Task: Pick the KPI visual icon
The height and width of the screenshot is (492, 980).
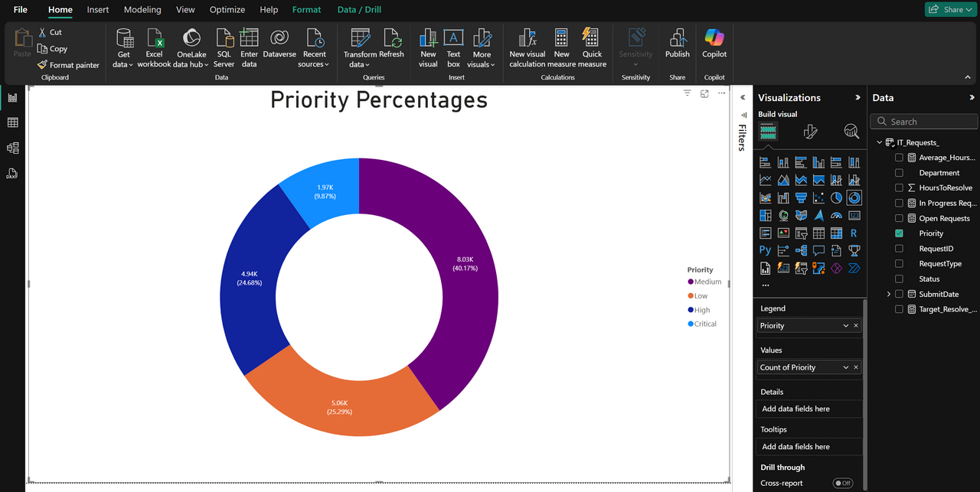Action: point(783,233)
